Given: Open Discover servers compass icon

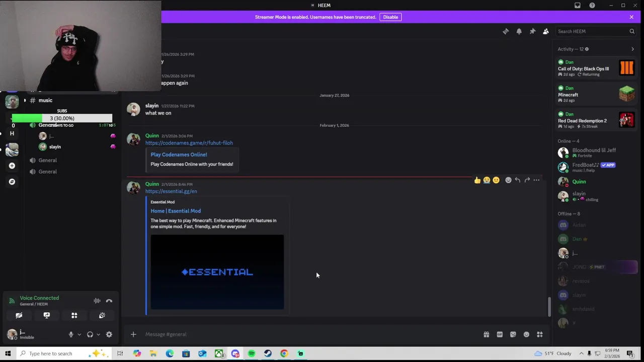Looking at the screenshot, I should click(12, 182).
